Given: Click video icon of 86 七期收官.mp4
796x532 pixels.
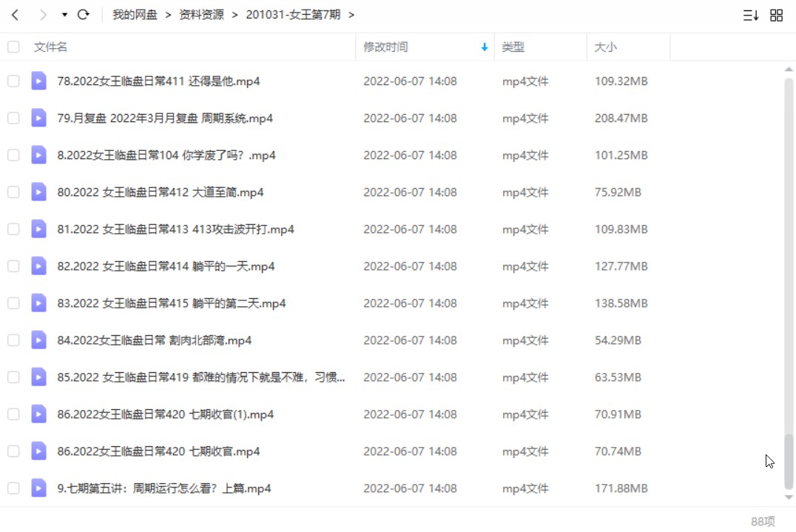Looking at the screenshot, I should point(38,451).
